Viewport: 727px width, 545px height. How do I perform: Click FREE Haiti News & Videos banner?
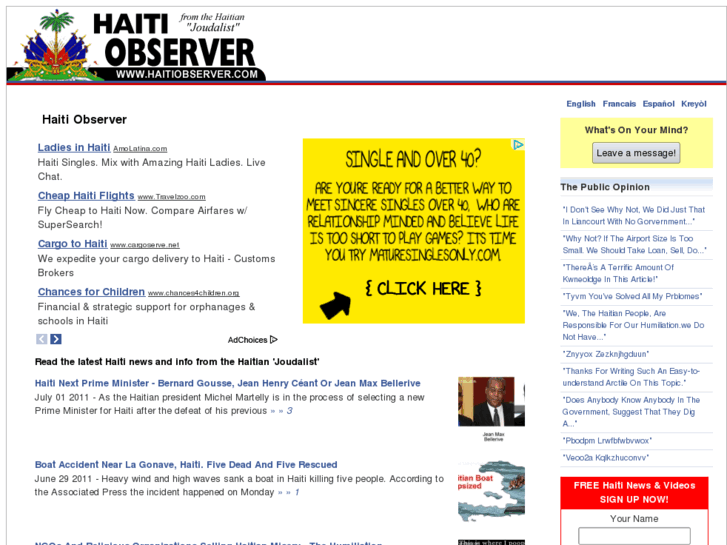[x=634, y=493]
